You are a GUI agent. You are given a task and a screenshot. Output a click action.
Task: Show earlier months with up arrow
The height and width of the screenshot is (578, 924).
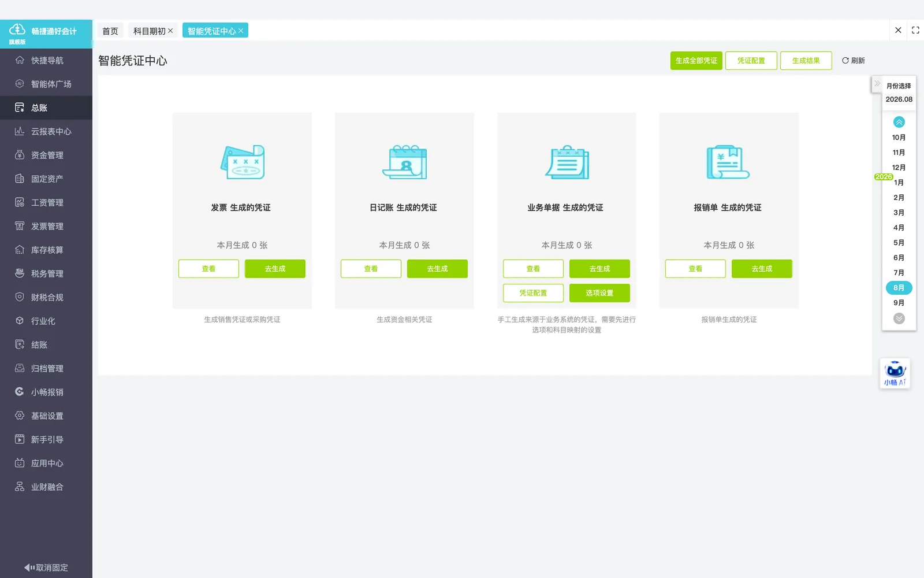[899, 122]
